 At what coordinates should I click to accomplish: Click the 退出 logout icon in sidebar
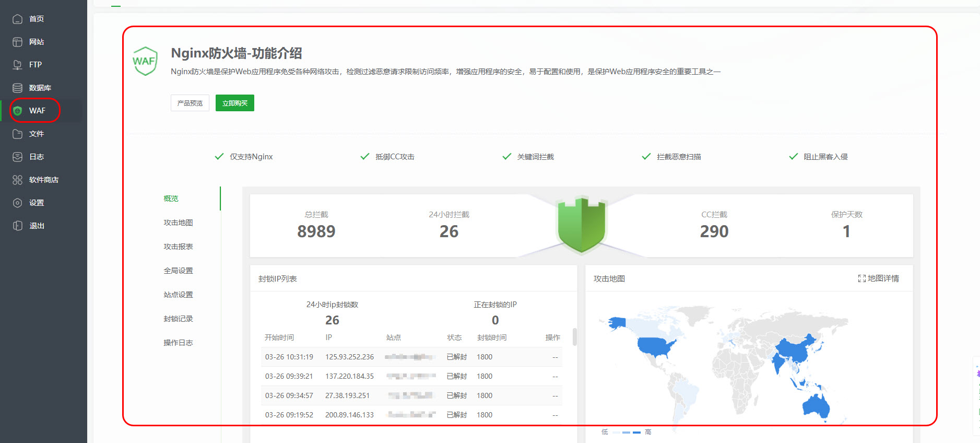17,226
